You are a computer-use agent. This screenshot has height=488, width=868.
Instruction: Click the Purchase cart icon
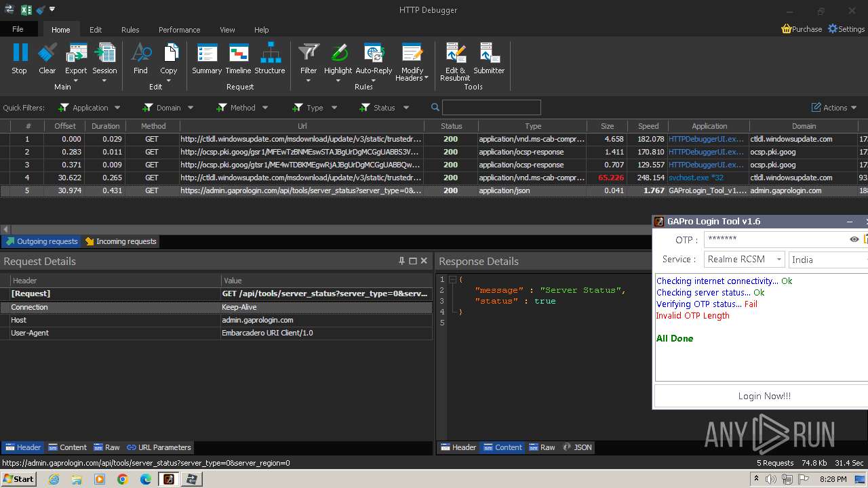pyautogui.click(x=787, y=29)
